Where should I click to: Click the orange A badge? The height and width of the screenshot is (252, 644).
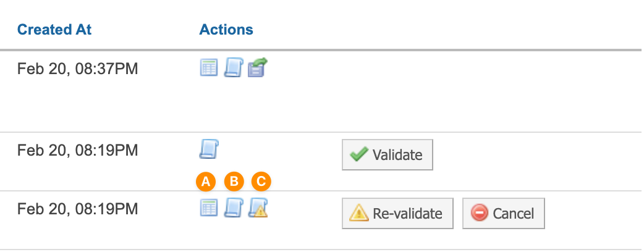pyautogui.click(x=205, y=181)
